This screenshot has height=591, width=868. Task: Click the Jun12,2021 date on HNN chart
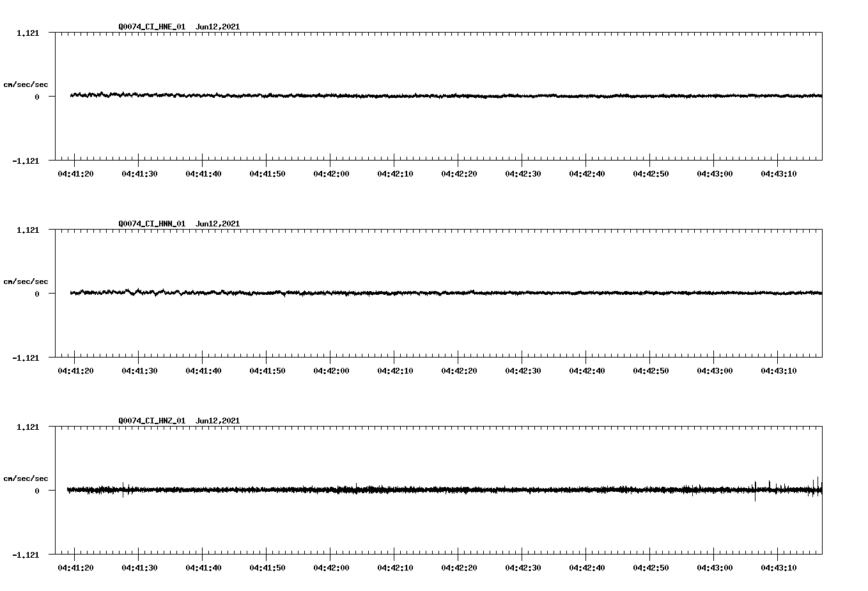point(218,224)
